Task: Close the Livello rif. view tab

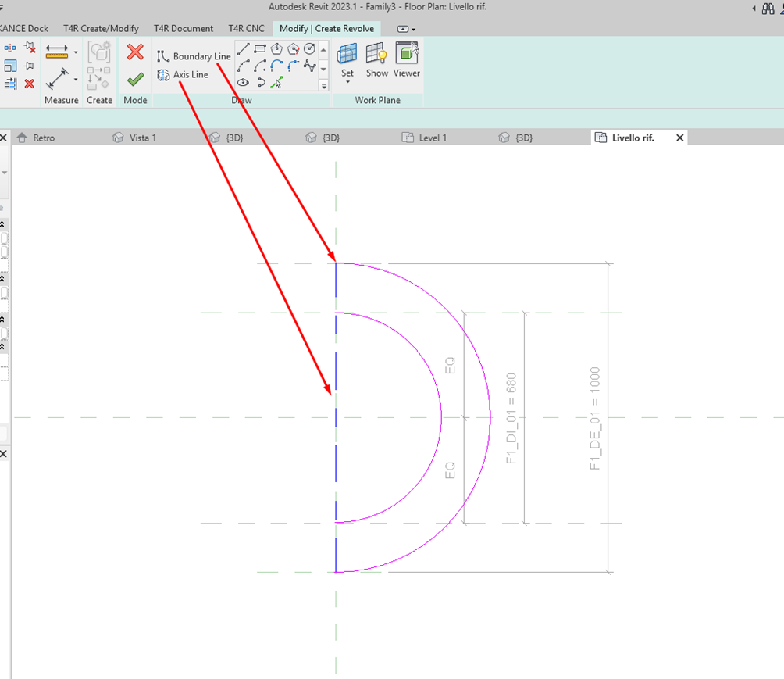Action: (680, 138)
